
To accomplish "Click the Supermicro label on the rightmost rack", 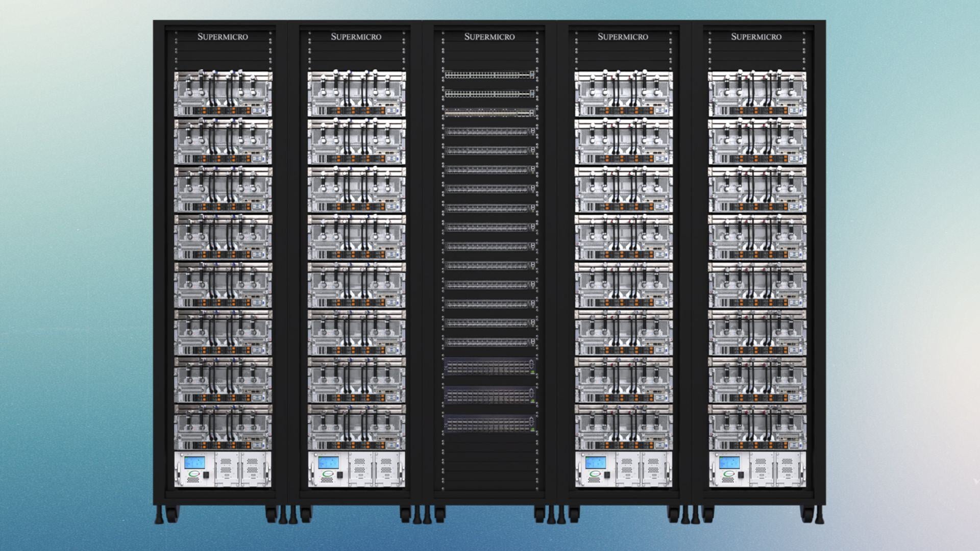I will pos(756,37).
